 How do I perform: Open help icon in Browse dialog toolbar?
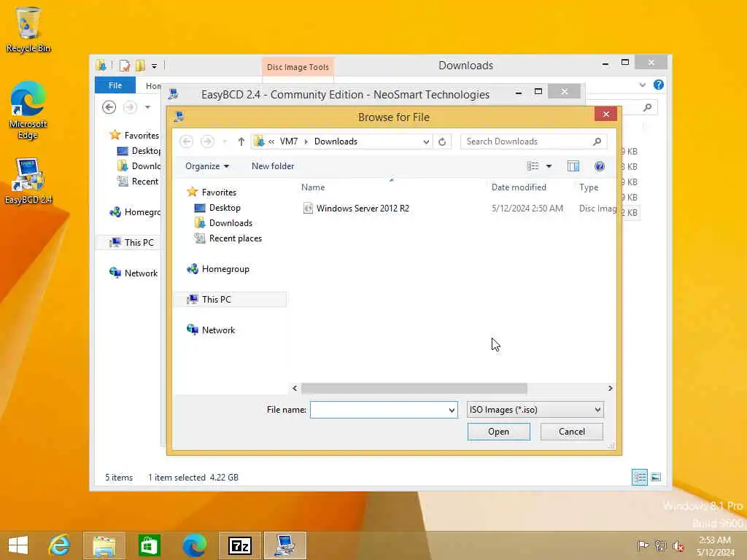coord(600,166)
